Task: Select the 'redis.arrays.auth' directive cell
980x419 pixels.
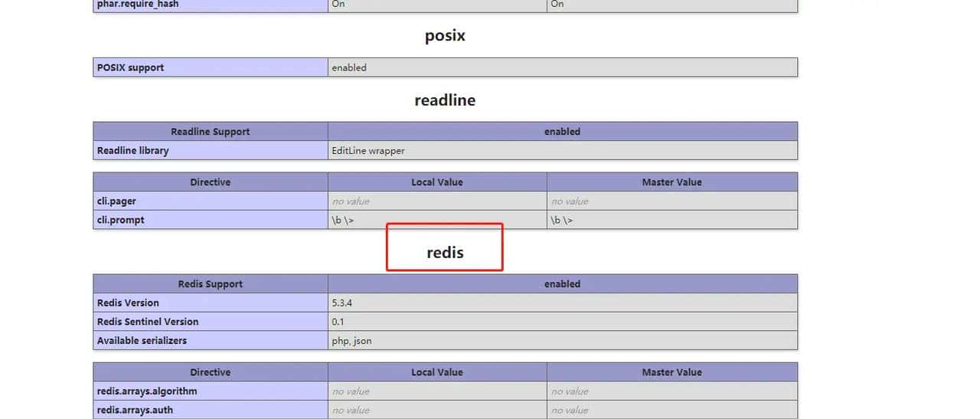Action: (211, 410)
